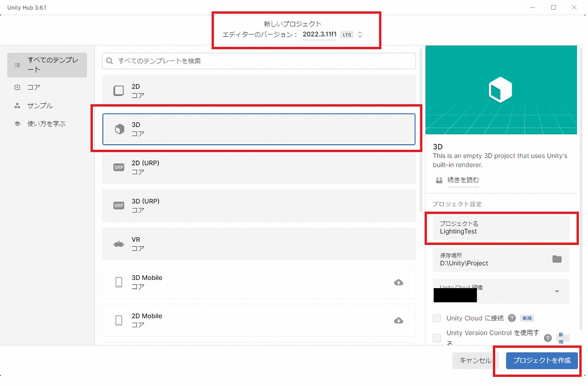Click the template description text about built-in renderer

click(x=500, y=160)
